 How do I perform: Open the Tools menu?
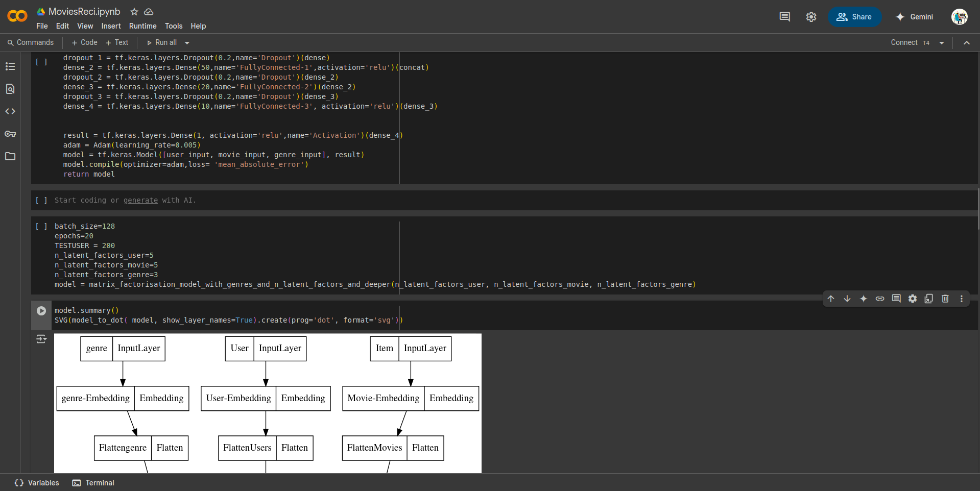click(174, 26)
